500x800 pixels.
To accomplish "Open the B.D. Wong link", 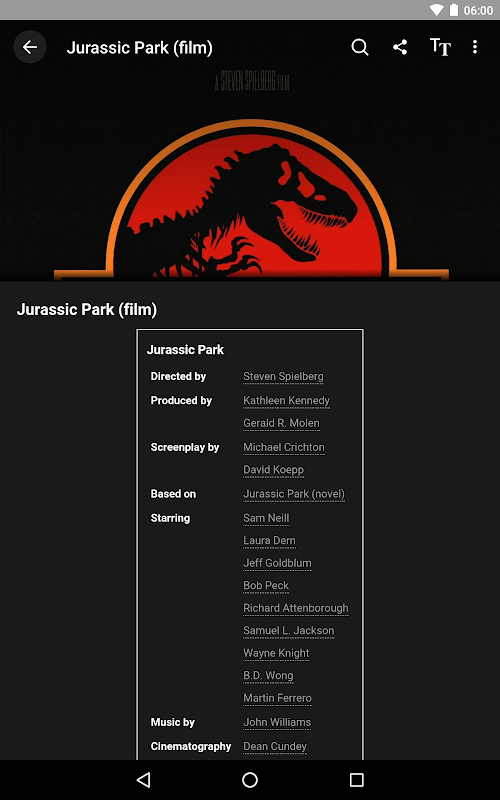I will pos(268,676).
